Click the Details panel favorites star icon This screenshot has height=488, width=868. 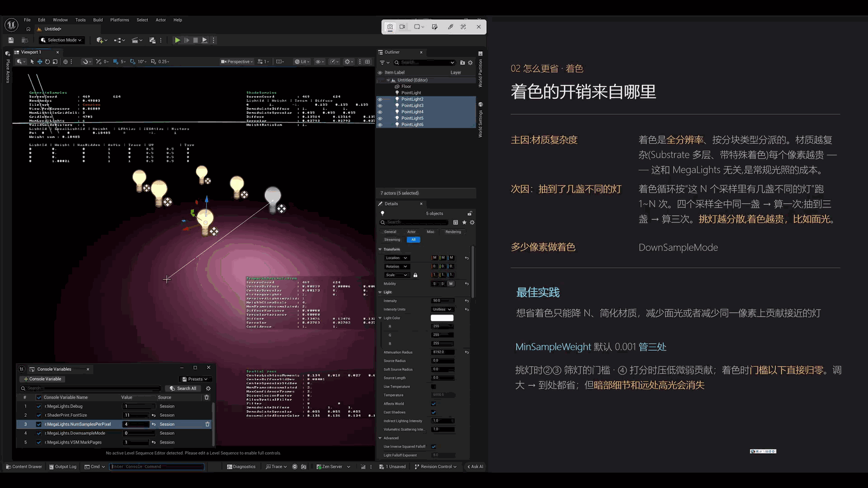click(x=464, y=222)
